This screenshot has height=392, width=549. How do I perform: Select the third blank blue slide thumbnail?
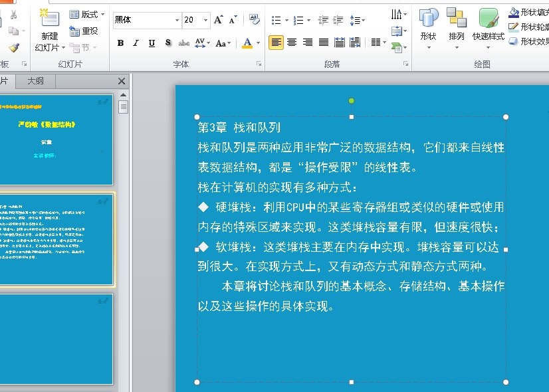(56, 339)
